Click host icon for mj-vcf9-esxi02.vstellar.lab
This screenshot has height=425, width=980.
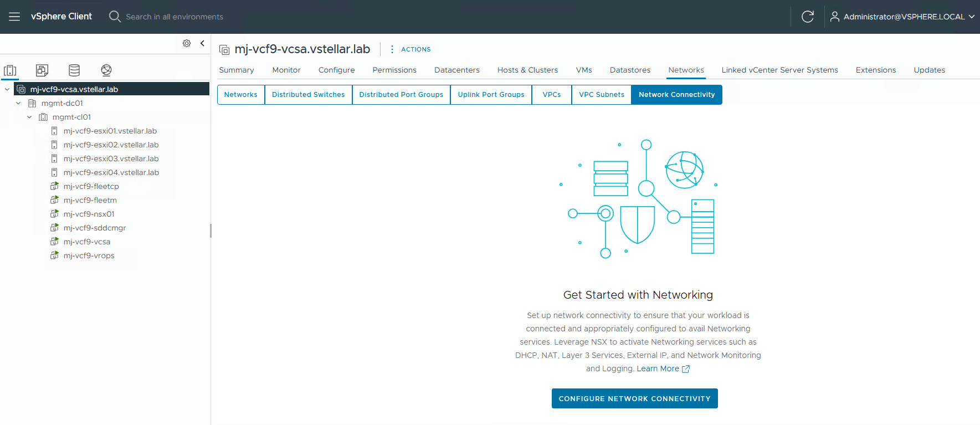pos(54,145)
